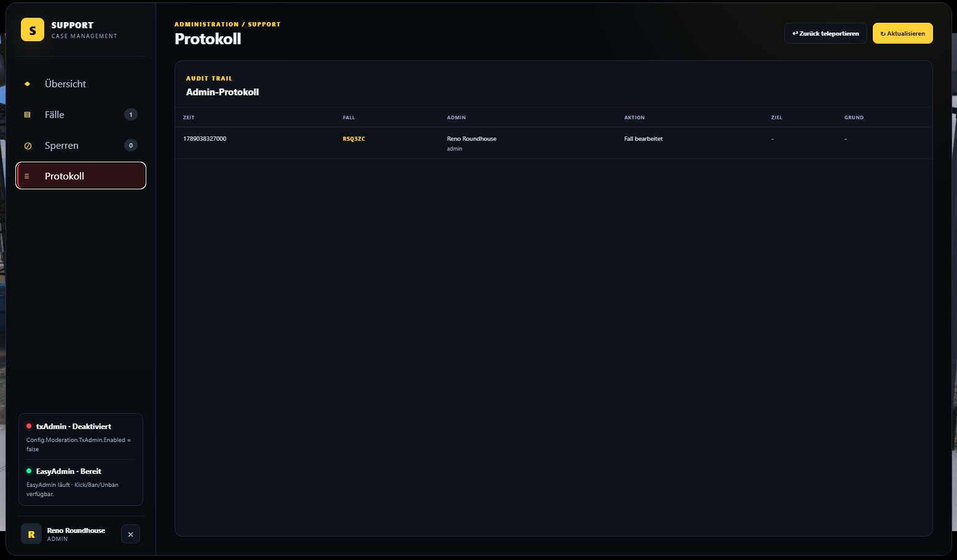Image resolution: width=957 pixels, height=560 pixels.
Task: Click the AKTION column header
Action: (x=634, y=117)
